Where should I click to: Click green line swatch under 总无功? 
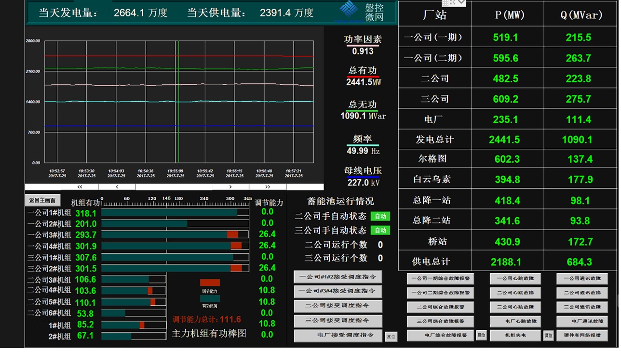pos(362,111)
